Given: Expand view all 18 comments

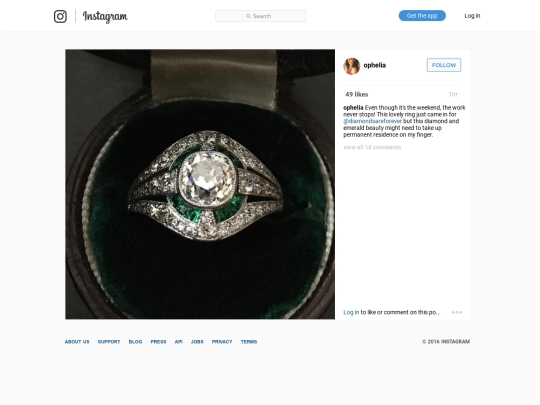Looking at the screenshot, I should 372,147.
